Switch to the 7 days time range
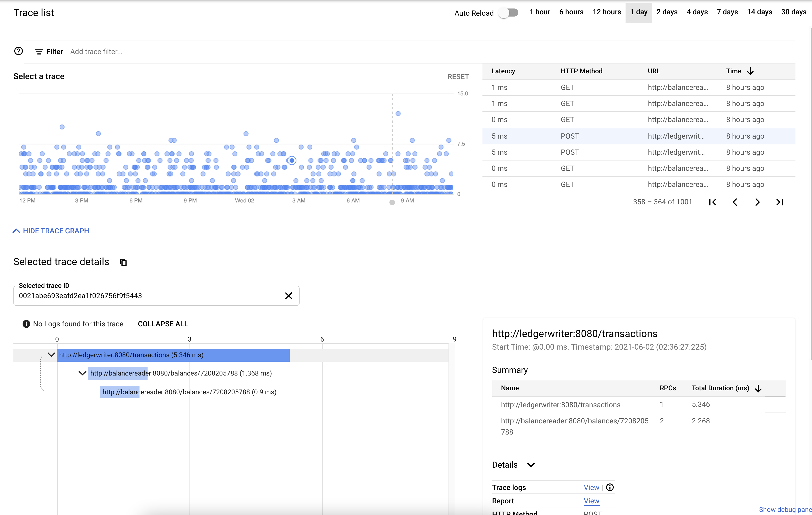This screenshot has height=515, width=812. (x=727, y=12)
